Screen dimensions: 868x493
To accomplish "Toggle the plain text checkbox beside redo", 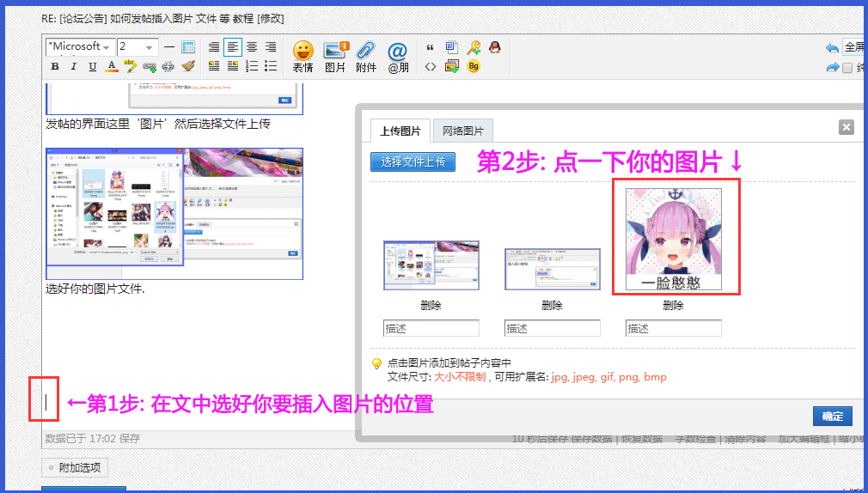I will point(847,68).
